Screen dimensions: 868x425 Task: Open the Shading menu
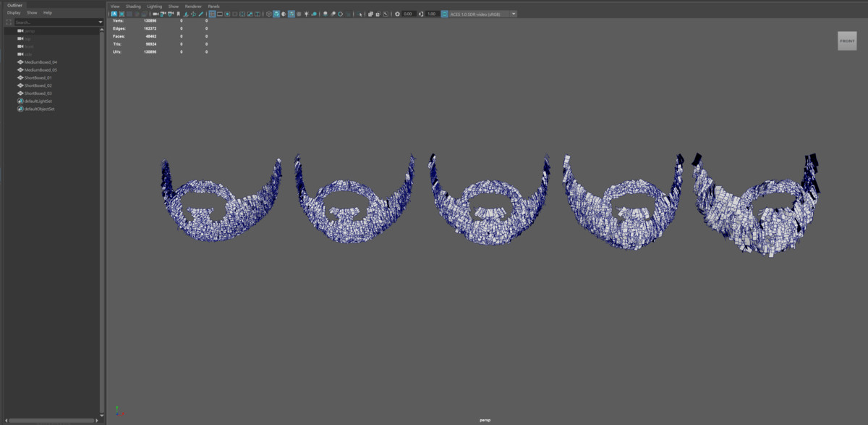[x=133, y=6]
